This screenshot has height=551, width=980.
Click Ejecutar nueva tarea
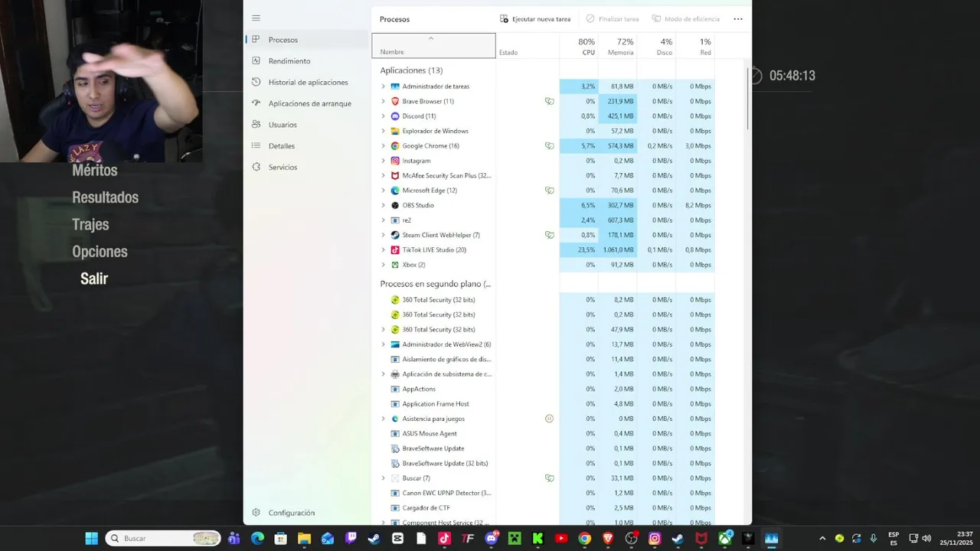pyautogui.click(x=535, y=19)
